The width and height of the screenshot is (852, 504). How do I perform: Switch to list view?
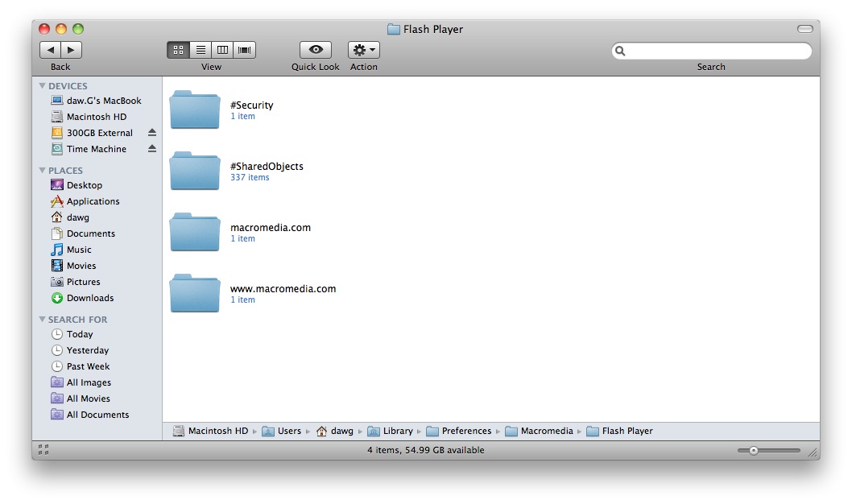coord(201,50)
